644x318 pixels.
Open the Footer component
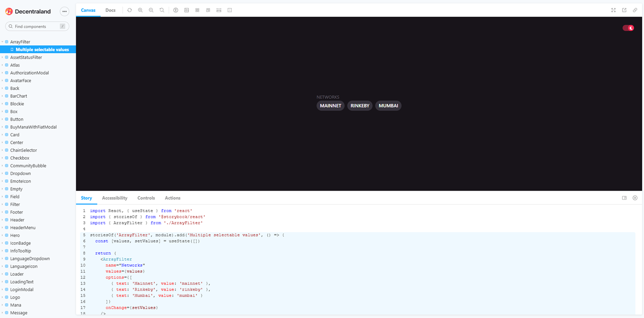click(x=17, y=212)
